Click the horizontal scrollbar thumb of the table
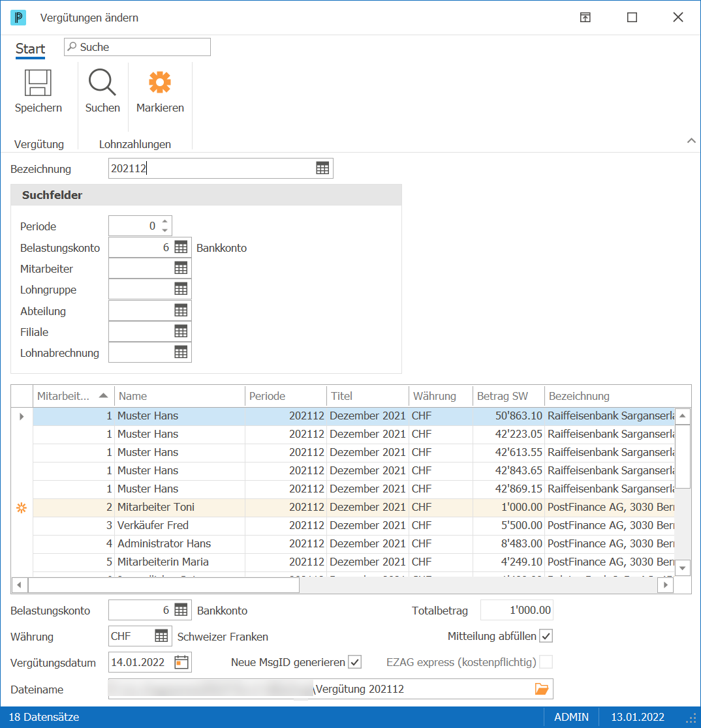Image resolution: width=701 pixels, height=728 pixels. [x=164, y=585]
